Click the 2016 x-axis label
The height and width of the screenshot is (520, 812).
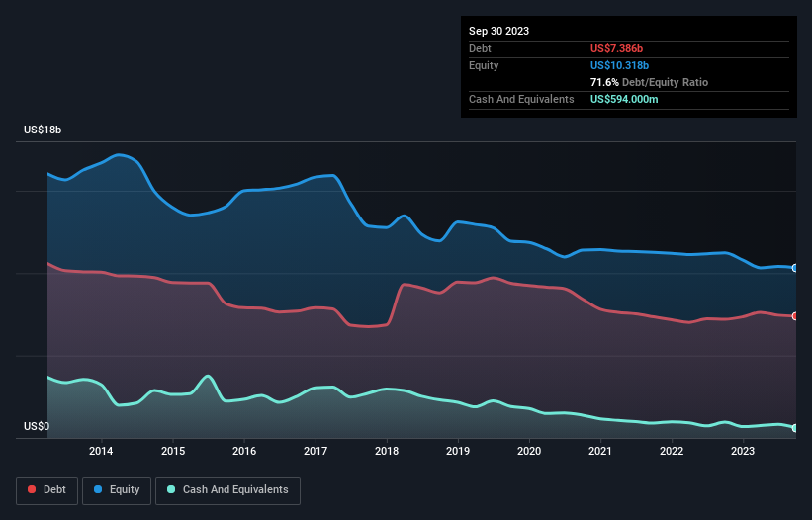(244, 451)
